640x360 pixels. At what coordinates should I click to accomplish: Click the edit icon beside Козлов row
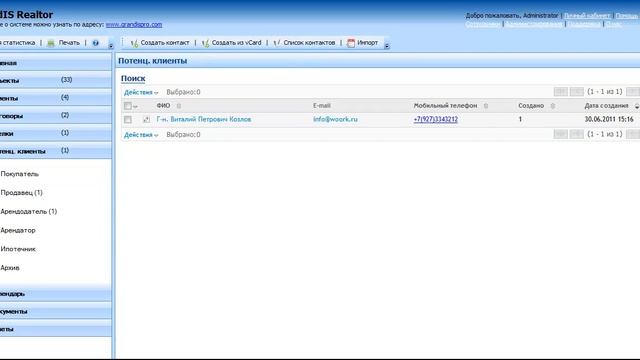point(146,120)
